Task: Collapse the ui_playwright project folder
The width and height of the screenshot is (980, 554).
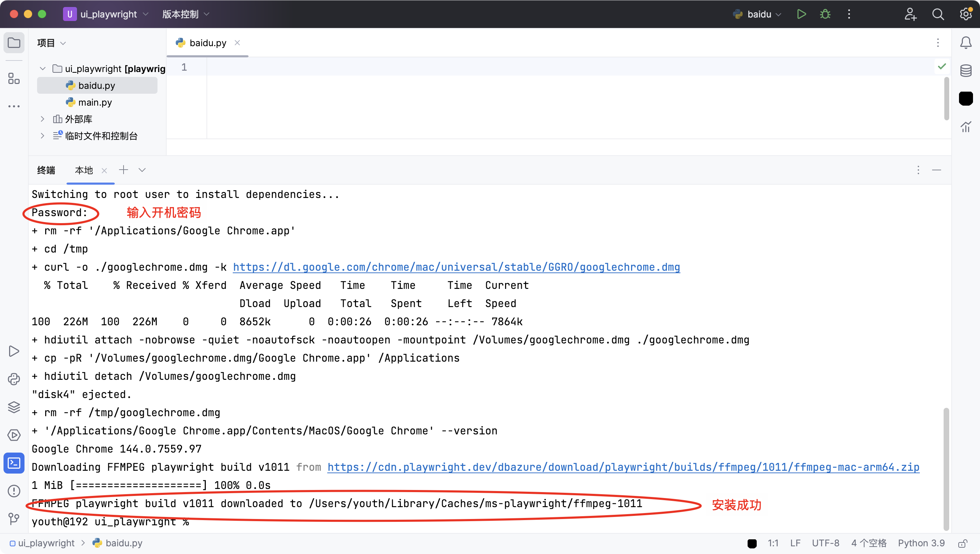Action: [43, 69]
